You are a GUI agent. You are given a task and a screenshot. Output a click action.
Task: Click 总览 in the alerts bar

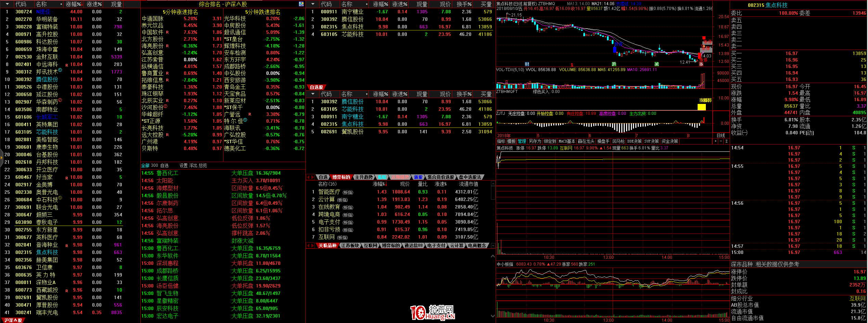click(203, 165)
